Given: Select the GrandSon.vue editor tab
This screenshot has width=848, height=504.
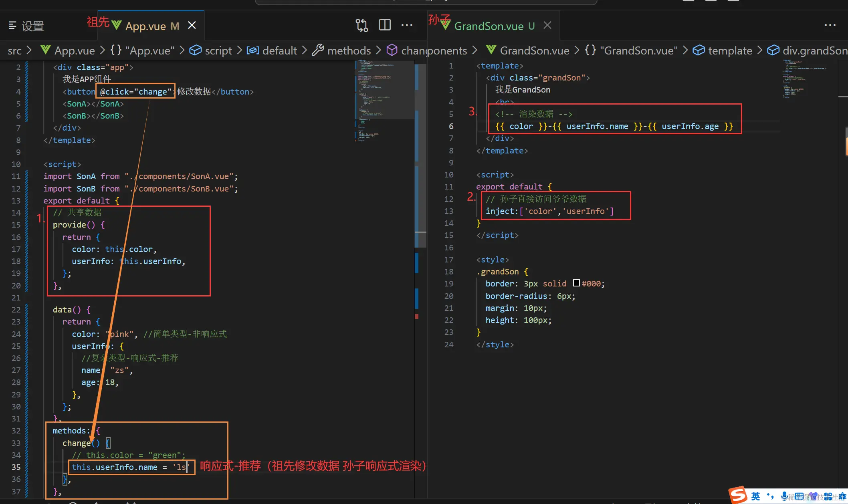Looking at the screenshot, I should point(494,26).
